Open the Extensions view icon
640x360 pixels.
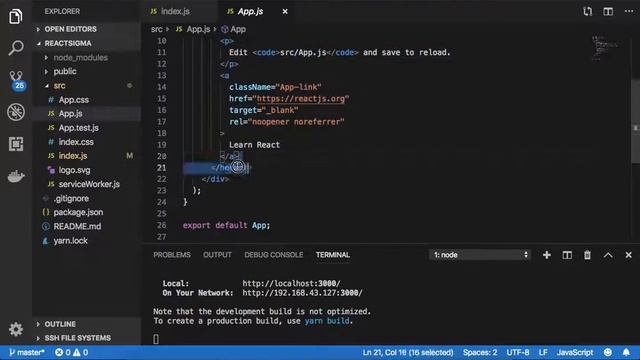(x=16, y=144)
